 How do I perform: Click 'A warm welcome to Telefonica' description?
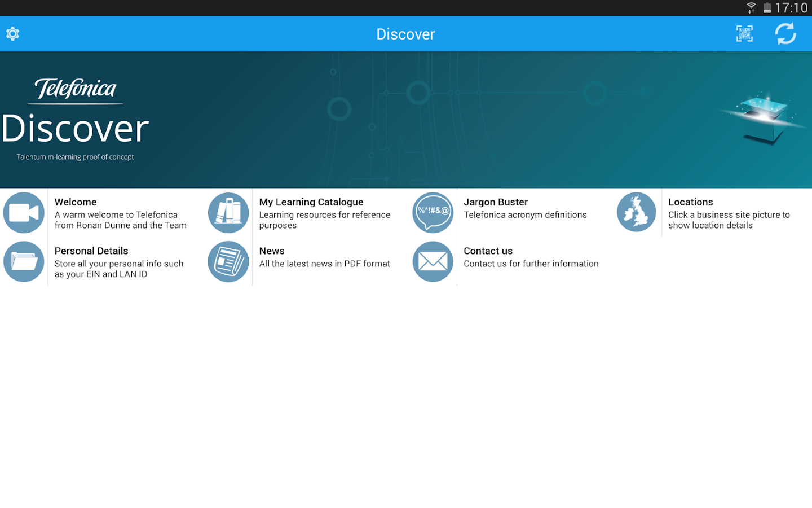tap(120, 220)
